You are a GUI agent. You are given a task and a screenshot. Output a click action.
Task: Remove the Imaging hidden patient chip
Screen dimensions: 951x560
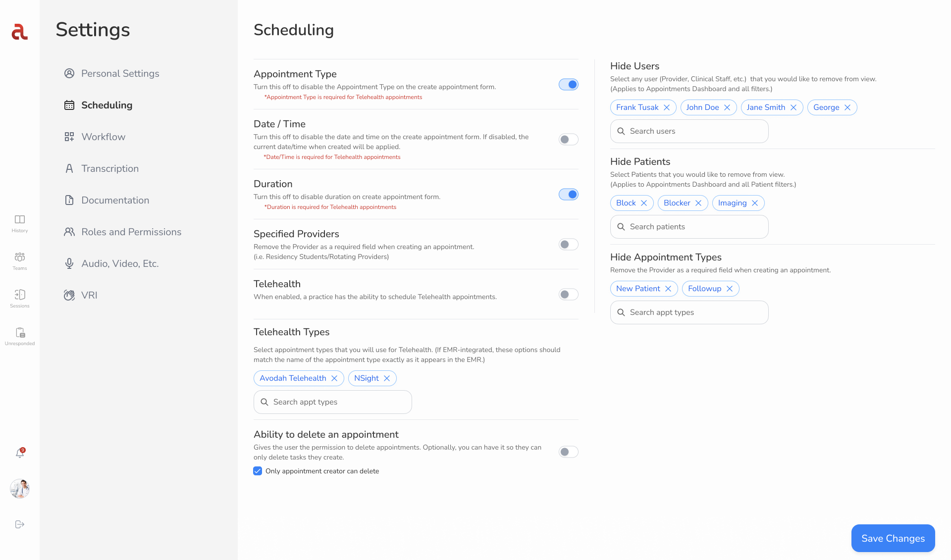pyautogui.click(x=755, y=203)
